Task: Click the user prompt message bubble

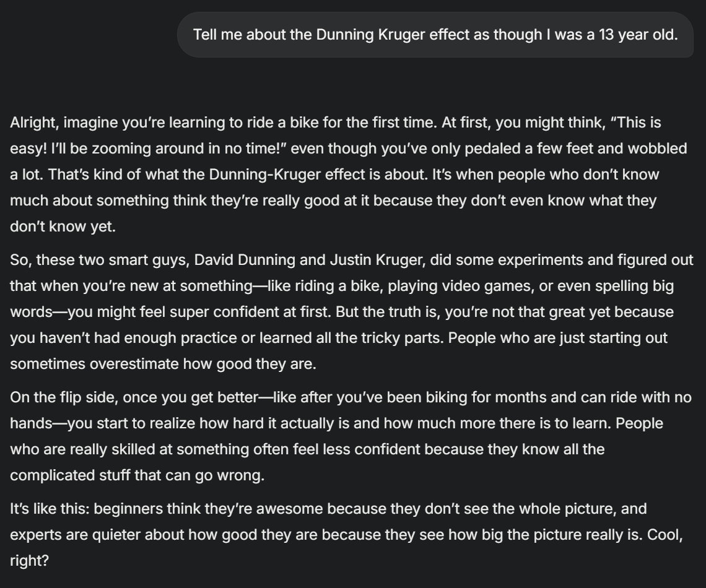Action: click(x=435, y=35)
